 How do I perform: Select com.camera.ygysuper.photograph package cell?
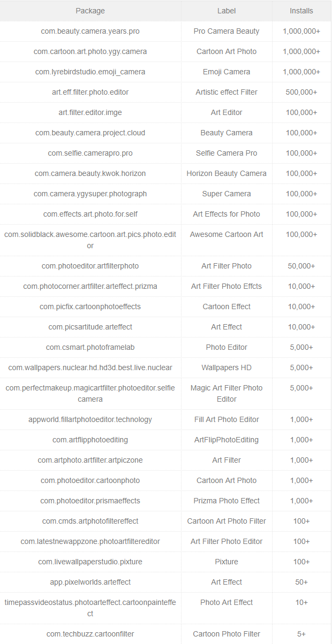(x=90, y=194)
